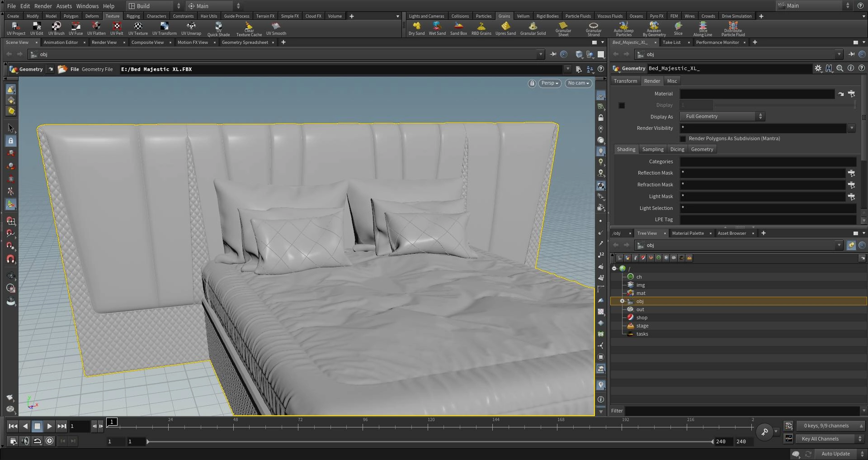Select the Auto-Sleep Particles tool
The width and height of the screenshot is (868, 460).
click(x=623, y=29)
